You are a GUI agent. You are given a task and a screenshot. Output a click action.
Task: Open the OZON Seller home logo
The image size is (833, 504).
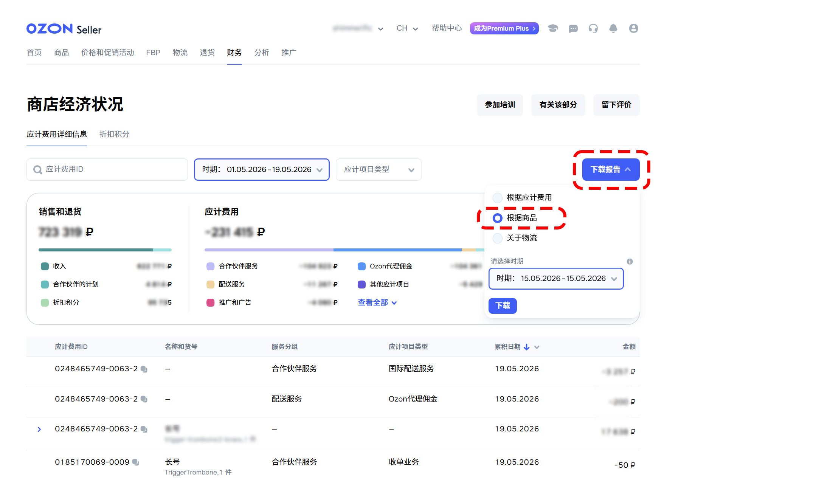coord(64,29)
